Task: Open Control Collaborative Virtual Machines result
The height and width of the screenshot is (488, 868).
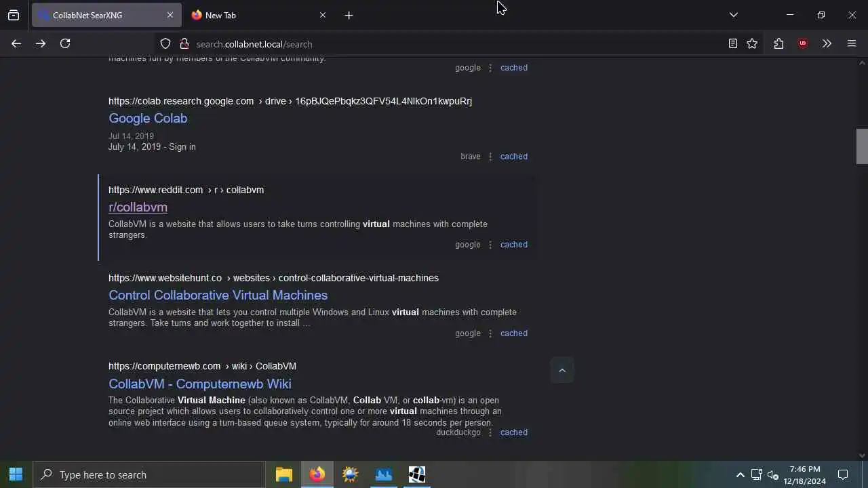Action: [x=218, y=295]
